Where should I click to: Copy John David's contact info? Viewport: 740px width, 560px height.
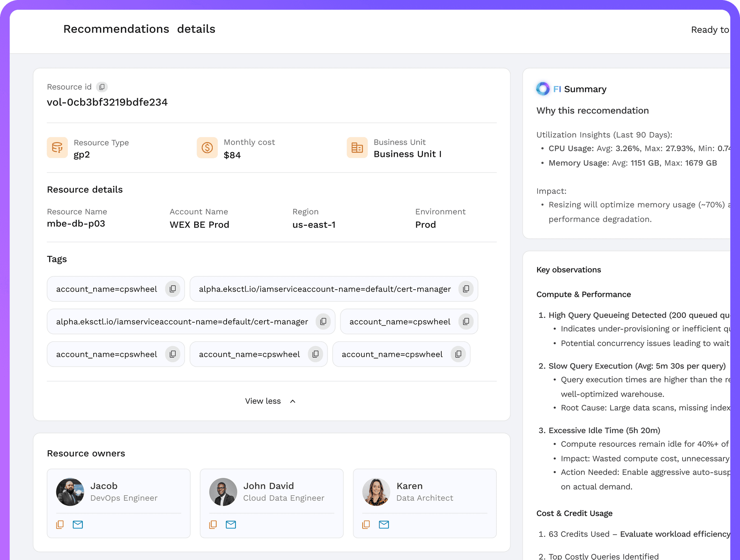tap(213, 525)
